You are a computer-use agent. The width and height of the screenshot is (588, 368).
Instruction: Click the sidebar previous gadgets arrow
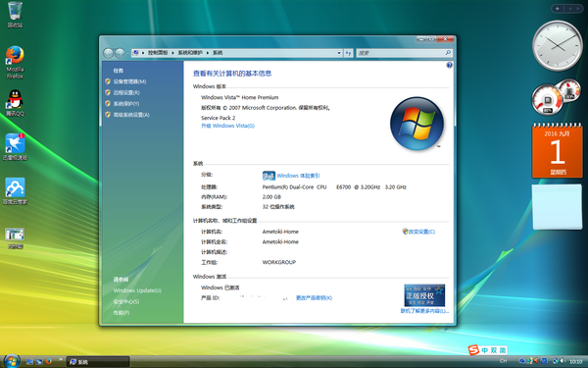pyautogui.click(x=570, y=8)
